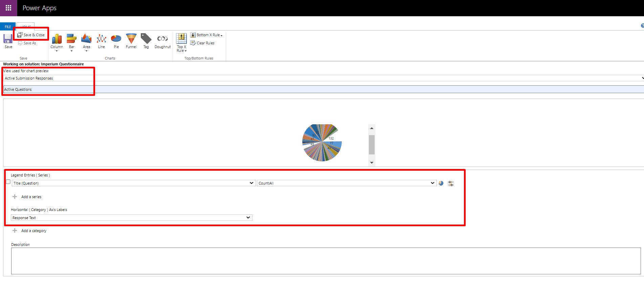Open the Response Text category dropdown
This screenshot has height=296, width=644.
coord(132,218)
